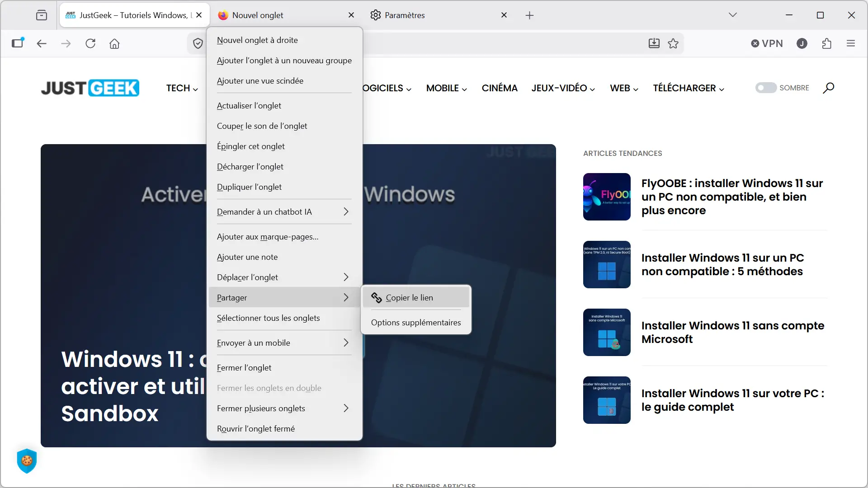Reload the page with refresh icon
Image resolution: width=868 pixels, height=488 pixels.
coord(90,43)
